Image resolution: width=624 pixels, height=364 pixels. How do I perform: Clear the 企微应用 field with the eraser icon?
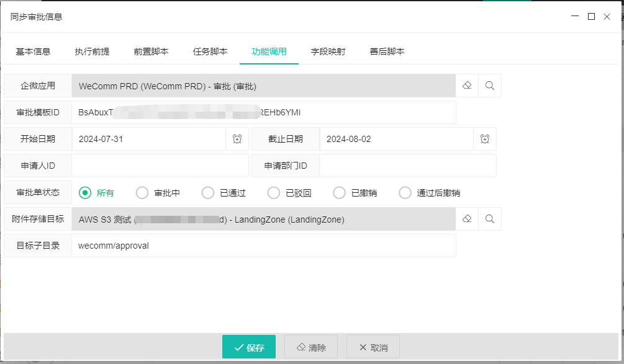[467, 86]
